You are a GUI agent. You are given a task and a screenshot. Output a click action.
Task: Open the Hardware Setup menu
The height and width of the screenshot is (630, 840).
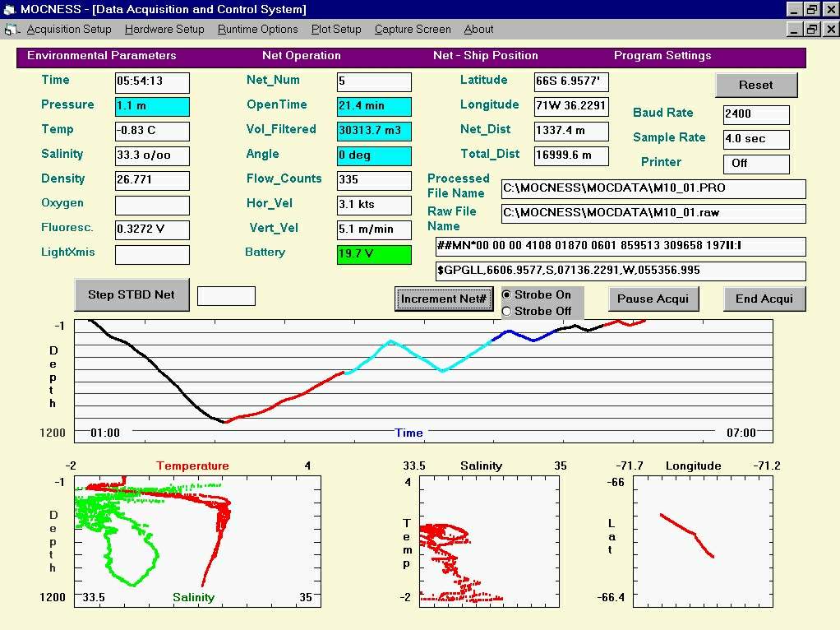(164, 30)
